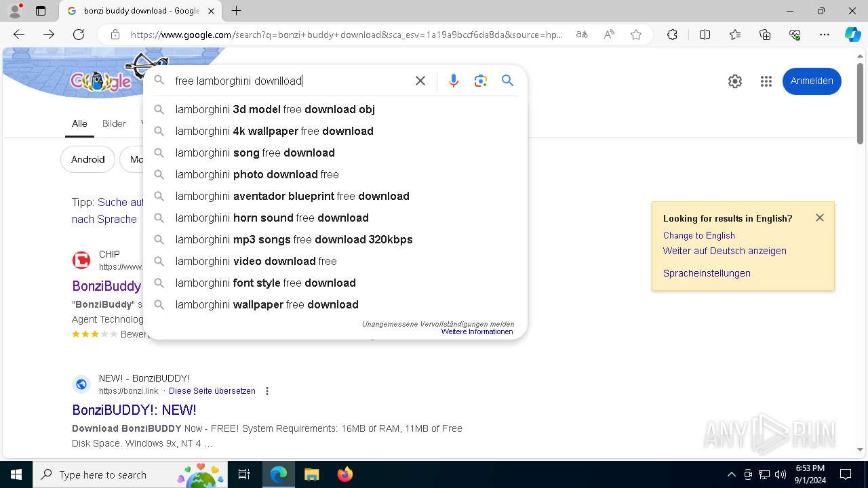Open Spracheinstellungen link
Screen dimensions: 868x488
point(707,273)
